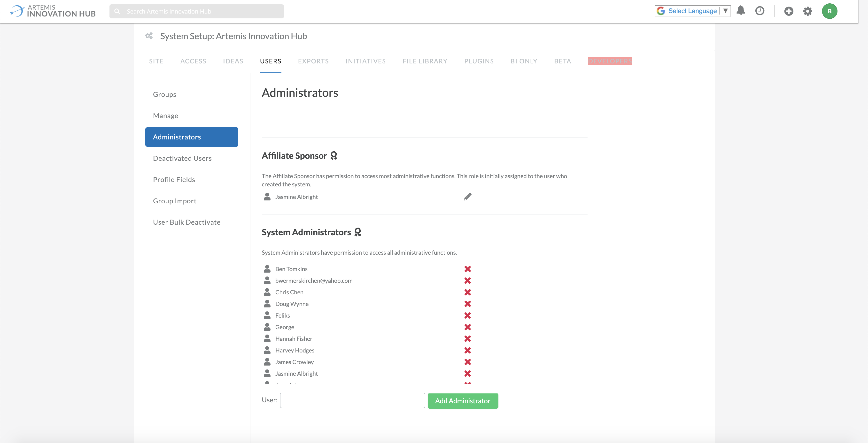
Task: Open the green B user avatar
Action: 829,11
